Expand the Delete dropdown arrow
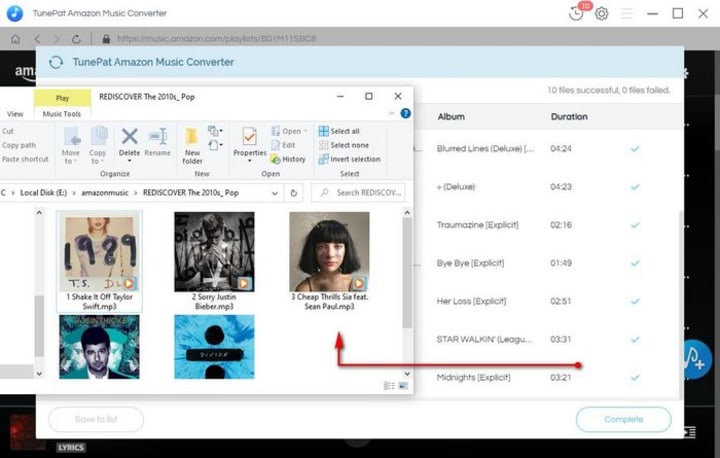Viewport: 720px width, 458px height. (x=129, y=161)
